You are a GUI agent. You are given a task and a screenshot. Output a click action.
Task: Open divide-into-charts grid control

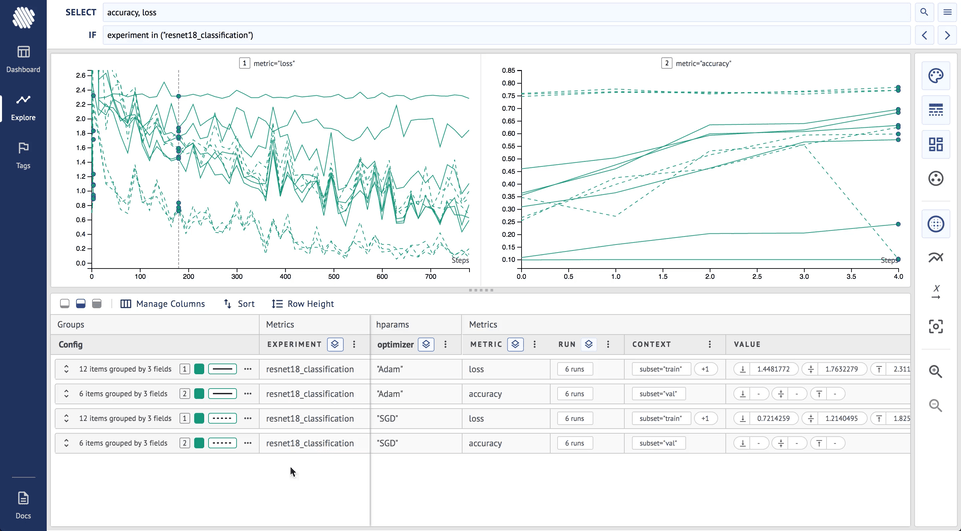tap(935, 145)
